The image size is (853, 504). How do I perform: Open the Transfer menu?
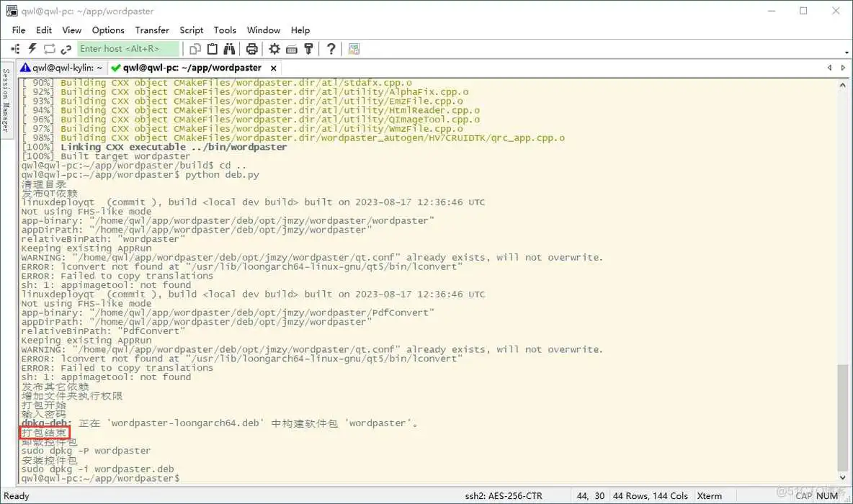[152, 30]
